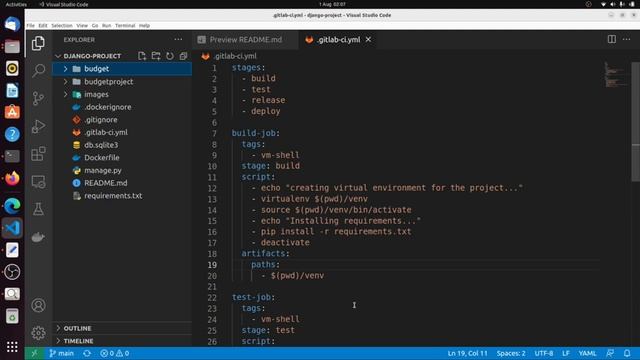Open Explorer views and more actions menu
This screenshot has height=360, width=640.
(x=178, y=40)
